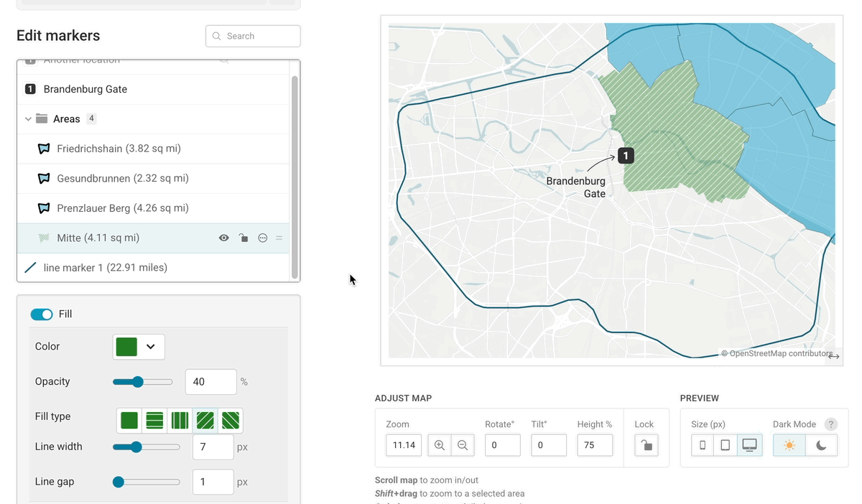The width and height of the screenshot is (862, 504).
Task: Select the desktop monitor preview size
Action: coord(749,445)
